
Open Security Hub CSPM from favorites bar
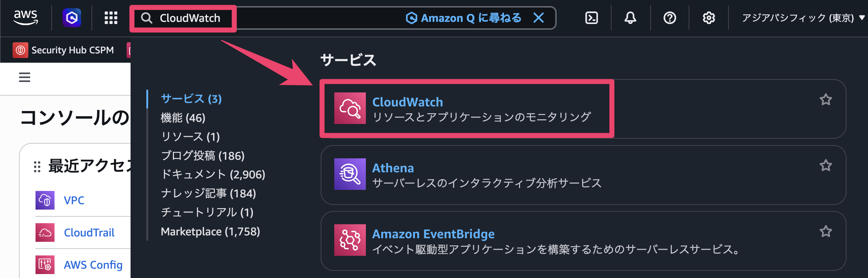tap(64, 50)
